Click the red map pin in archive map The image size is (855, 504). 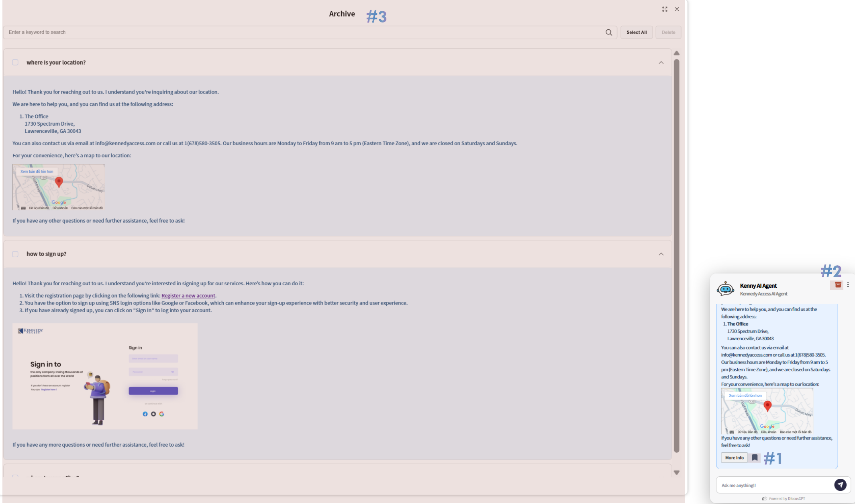tap(59, 182)
